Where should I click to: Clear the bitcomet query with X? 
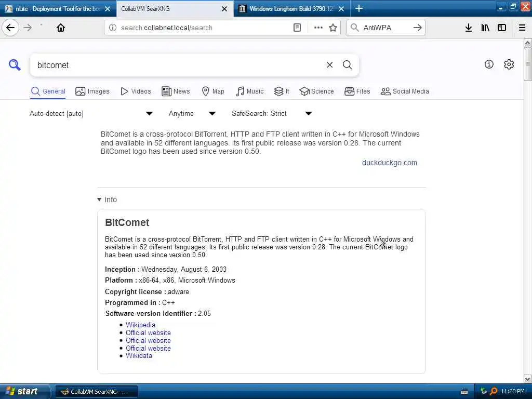click(x=330, y=65)
